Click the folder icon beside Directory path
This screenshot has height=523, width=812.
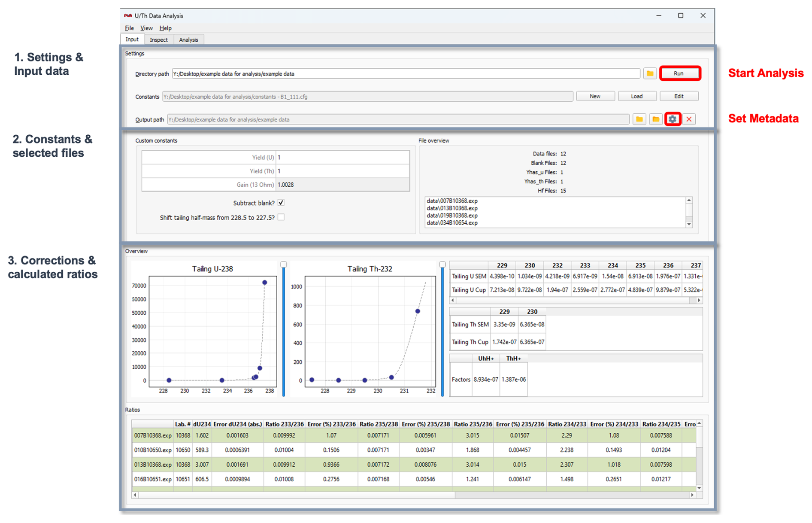[x=650, y=74]
